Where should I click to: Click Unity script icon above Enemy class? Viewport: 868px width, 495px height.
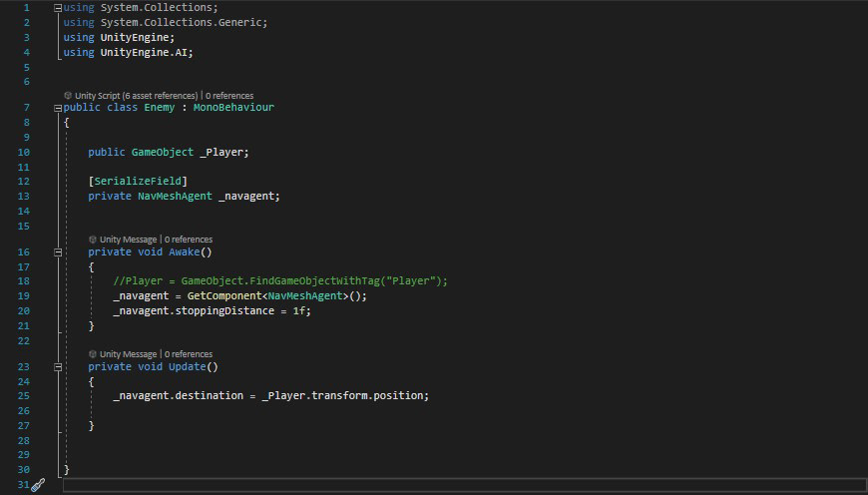click(x=68, y=95)
